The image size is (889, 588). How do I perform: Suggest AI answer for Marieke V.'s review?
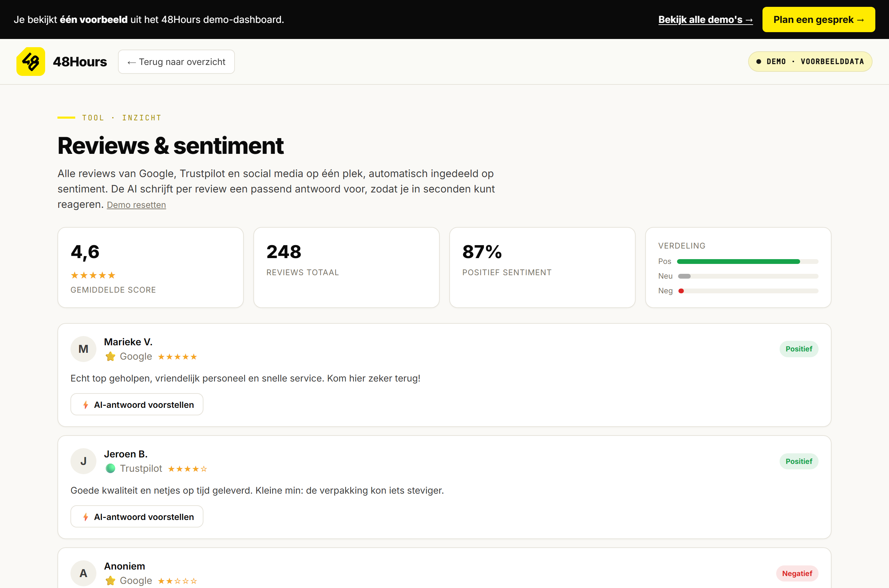pyautogui.click(x=137, y=404)
